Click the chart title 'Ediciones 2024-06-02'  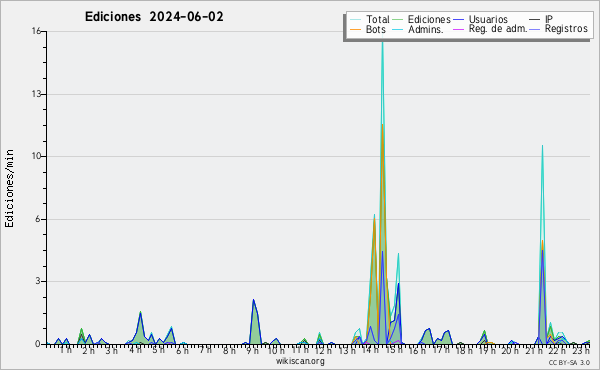tap(154, 17)
